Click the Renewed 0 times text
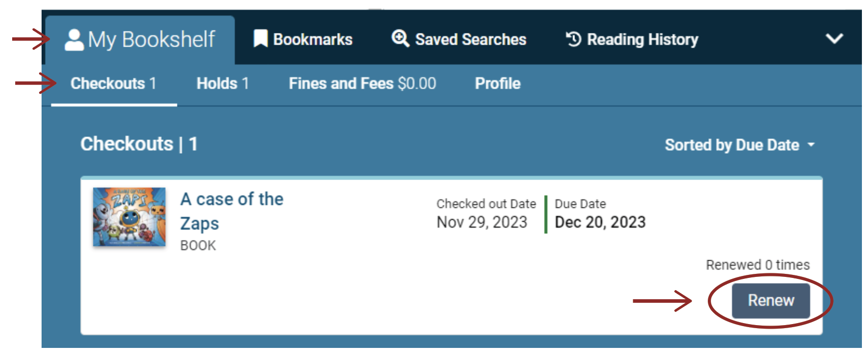The width and height of the screenshot is (868, 354). point(757,265)
